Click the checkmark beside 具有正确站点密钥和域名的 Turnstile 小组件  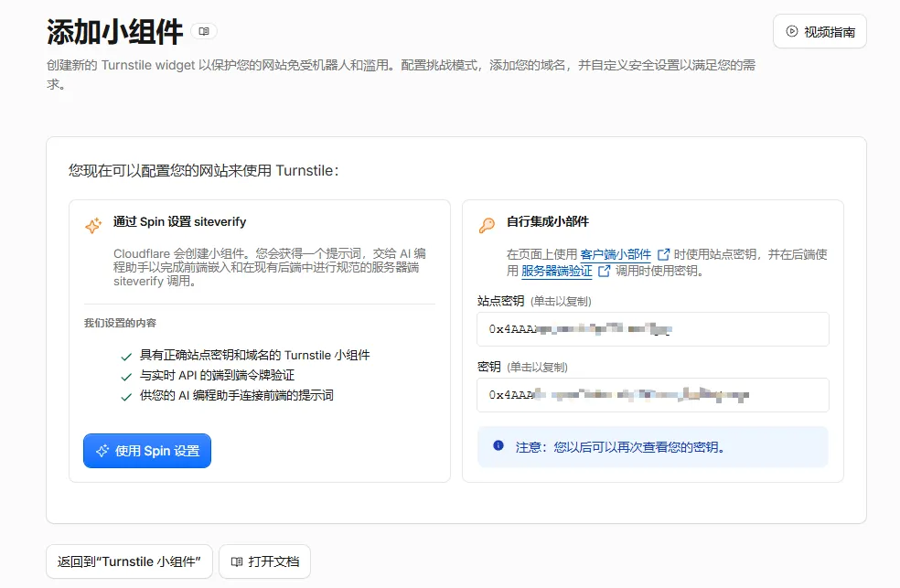[x=126, y=357]
